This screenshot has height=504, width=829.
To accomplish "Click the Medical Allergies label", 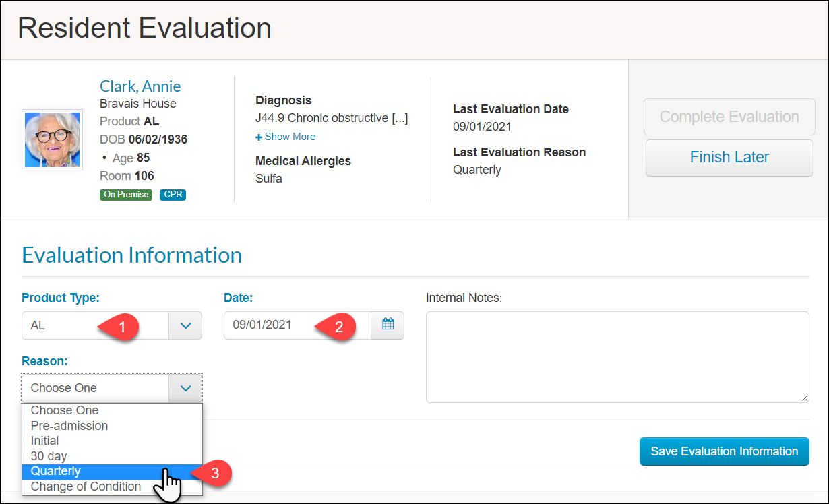I will pos(303,161).
